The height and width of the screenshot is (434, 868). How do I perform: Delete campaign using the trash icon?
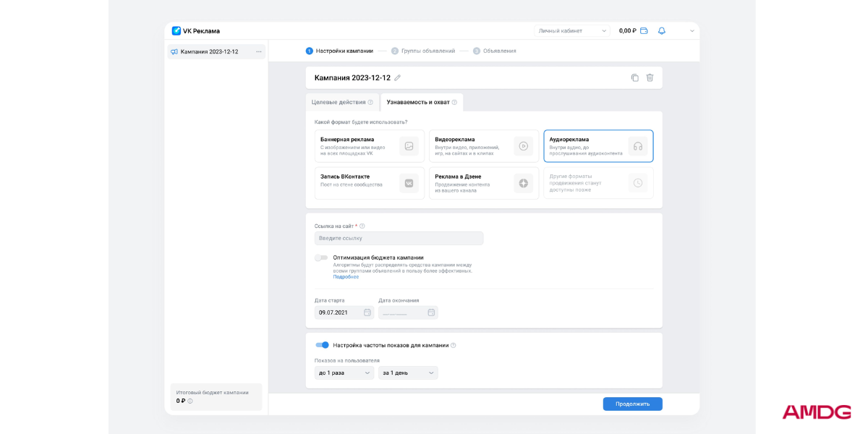click(x=650, y=78)
